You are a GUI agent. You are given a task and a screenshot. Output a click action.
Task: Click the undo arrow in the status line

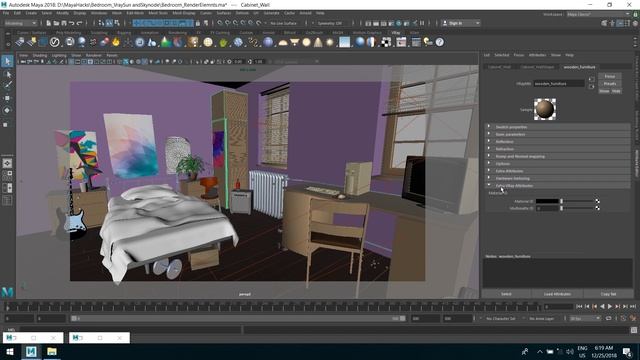coord(72,23)
